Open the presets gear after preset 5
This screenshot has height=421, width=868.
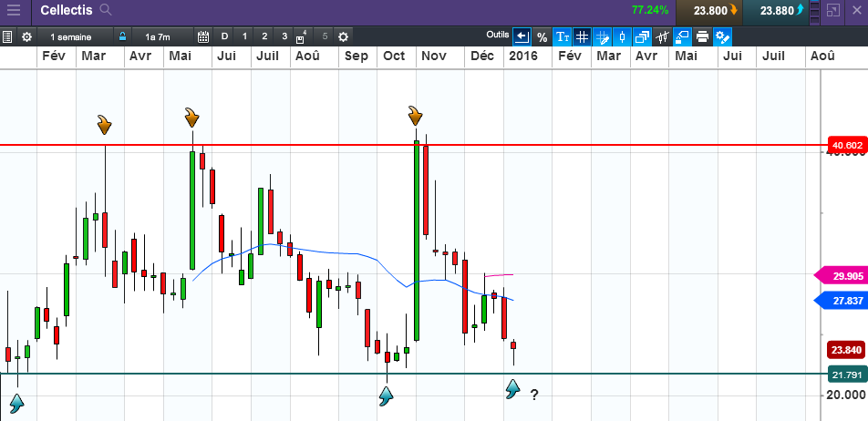pos(343,37)
